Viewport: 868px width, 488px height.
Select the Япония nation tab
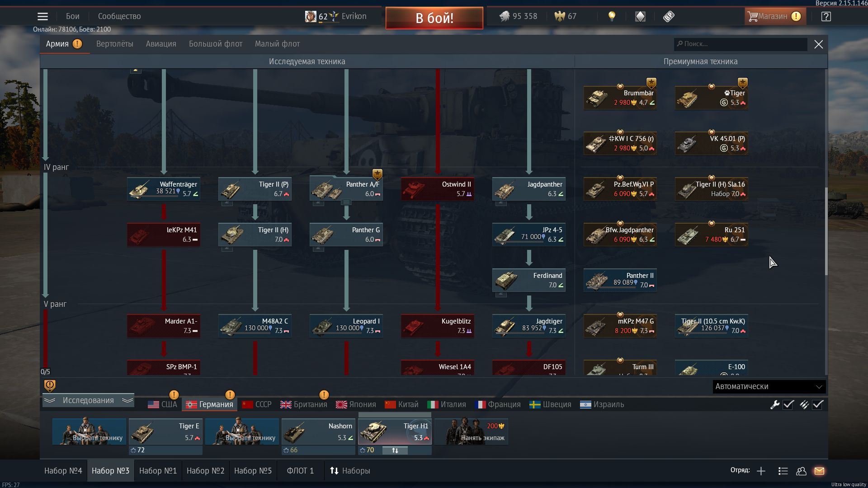coord(356,404)
